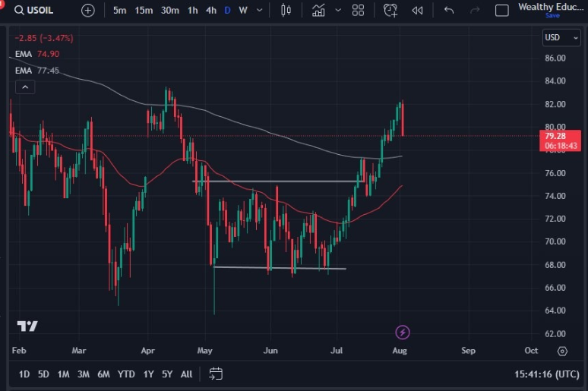Screen dimensions: 588x391
Task: Create an alert with the alarm icon
Action: tap(390, 11)
